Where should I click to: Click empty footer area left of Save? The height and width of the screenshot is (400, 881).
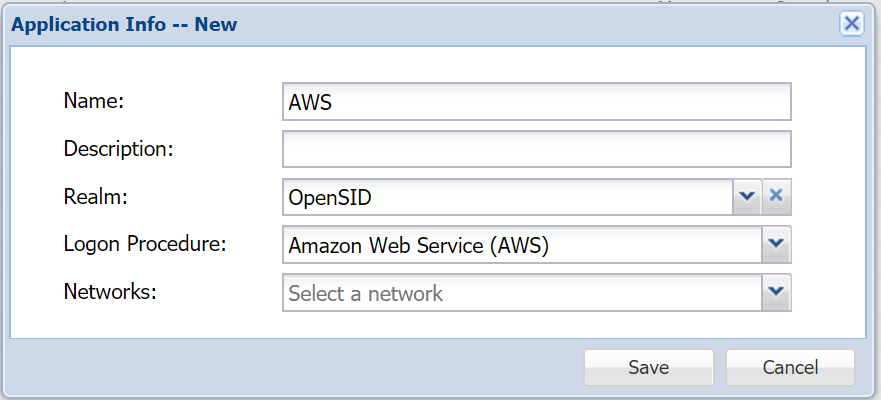300,367
